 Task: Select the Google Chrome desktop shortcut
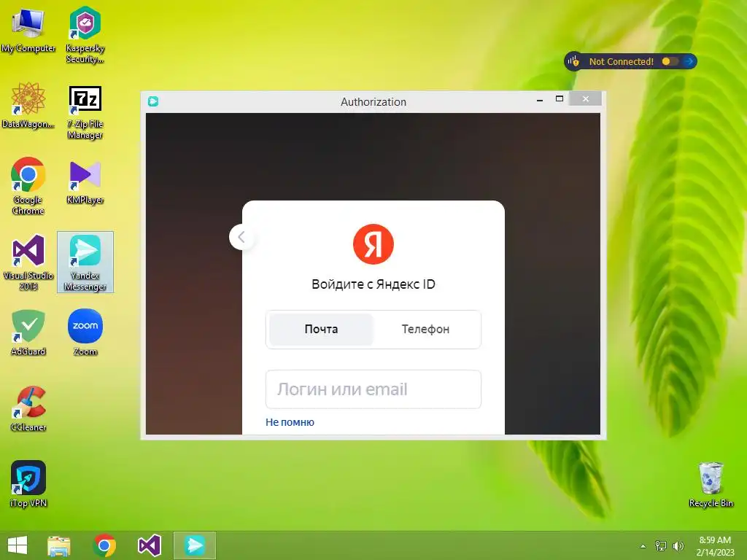coord(28,186)
